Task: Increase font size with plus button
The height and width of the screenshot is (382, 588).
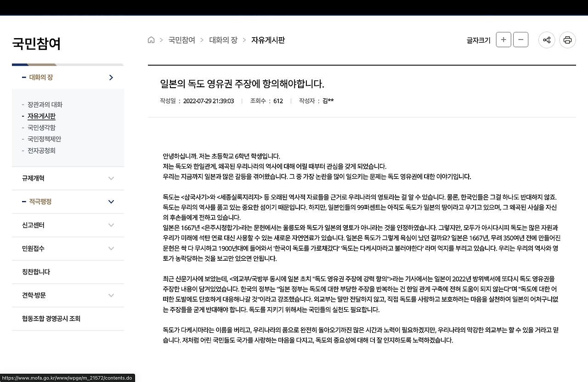Action: 503,40
